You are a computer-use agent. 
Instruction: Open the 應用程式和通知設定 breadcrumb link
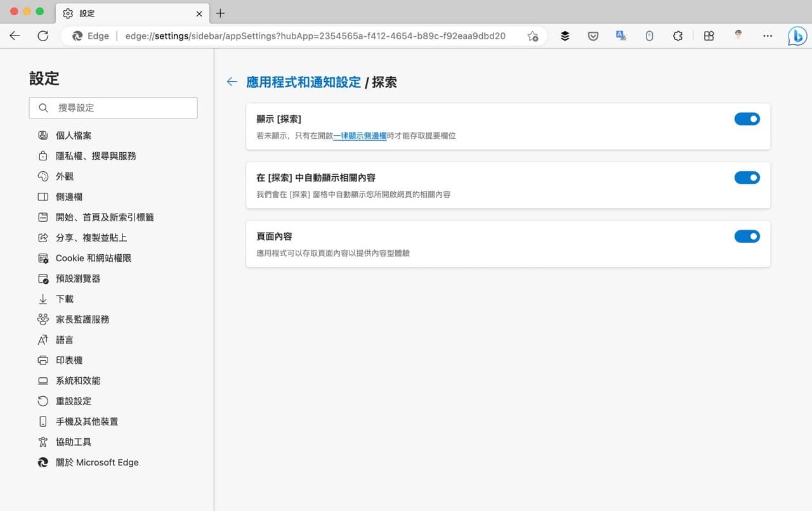coord(303,82)
